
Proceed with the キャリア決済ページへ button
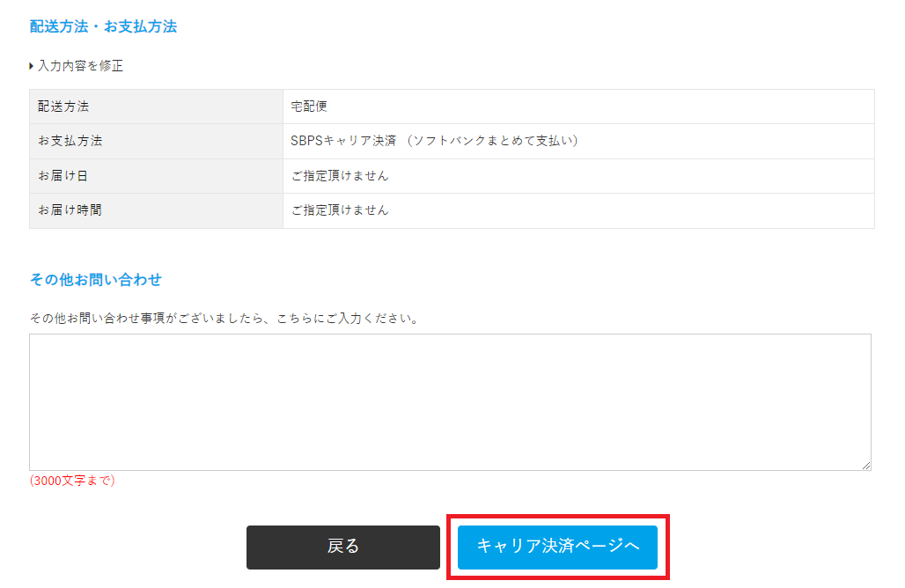coord(557,547)
